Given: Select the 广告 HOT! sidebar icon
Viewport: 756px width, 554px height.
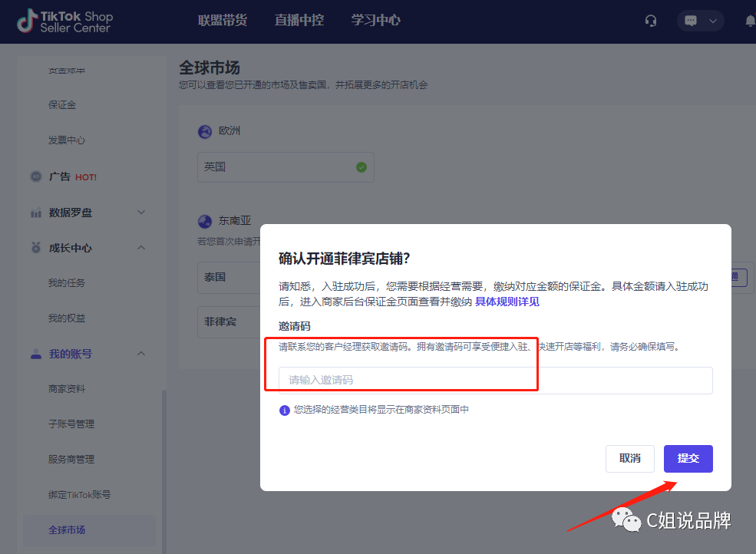Looking at the screenshot, I should click(x=36, y=176).
